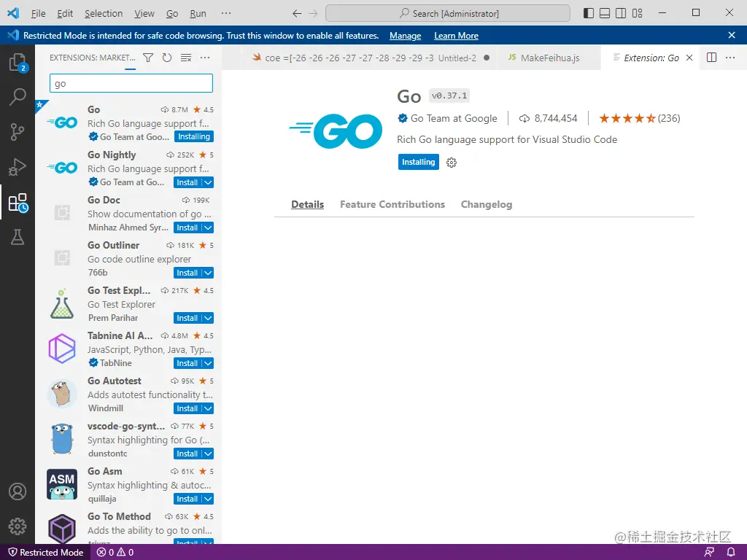
Task: Close the Extension: Go tab
Action: 689,58
